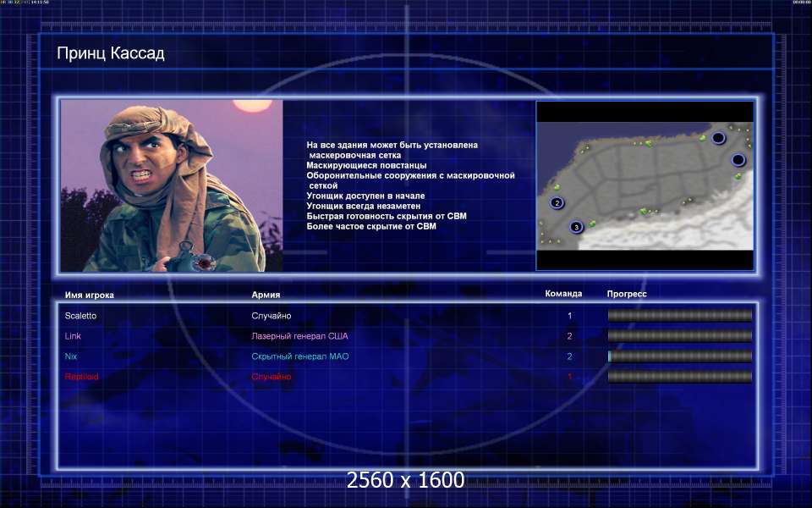Click Reptiloid's loading progress bar
Viewport: 812px width, 508px height.
pyautogui.click(x=680, y=376)
